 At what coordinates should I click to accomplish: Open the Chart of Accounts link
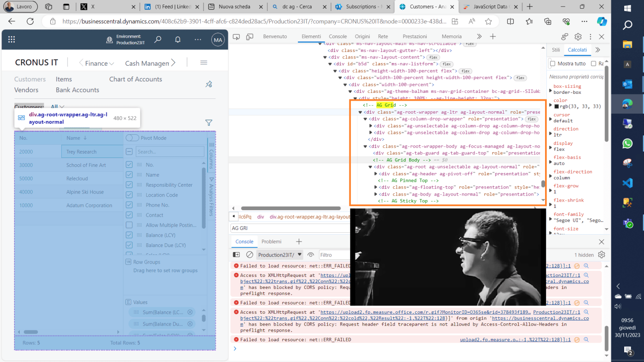(x=135, y=79)
